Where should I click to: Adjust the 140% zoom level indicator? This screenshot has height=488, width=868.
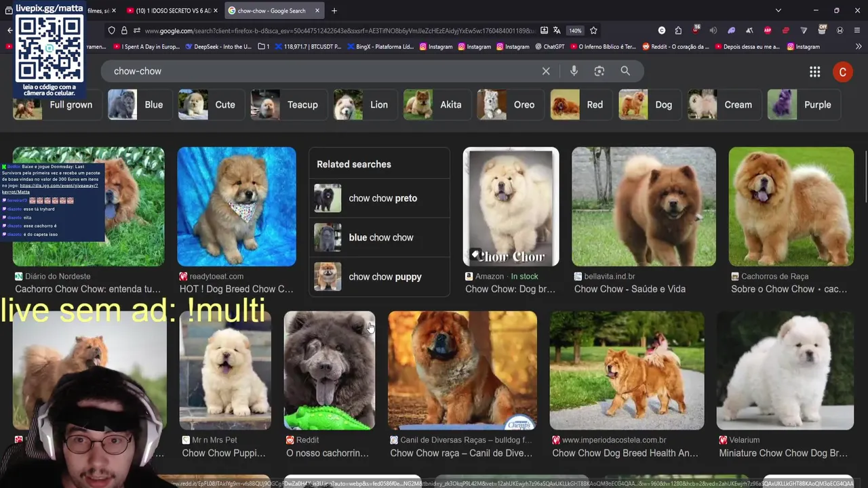pyautogui.click(x=575, y=30)
